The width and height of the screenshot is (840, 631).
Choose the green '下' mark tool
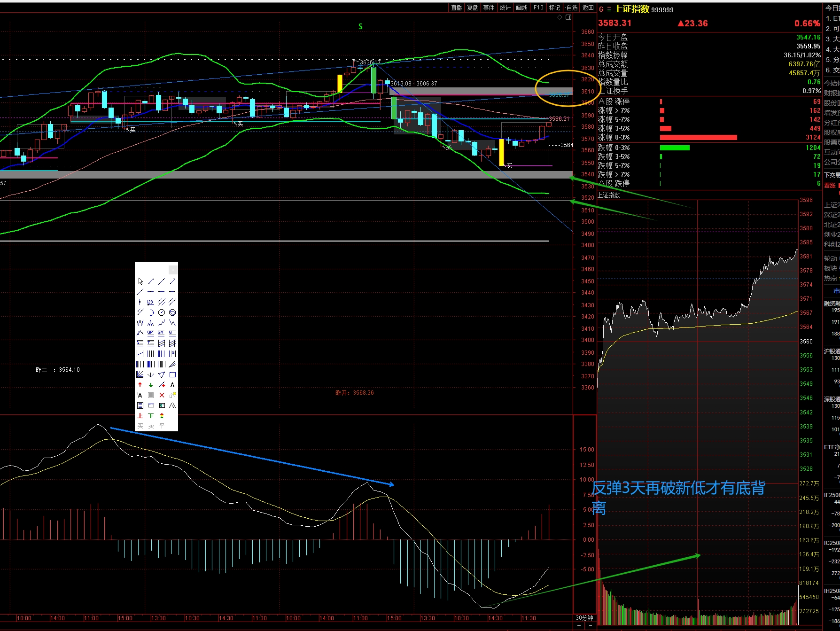(151, 416)
